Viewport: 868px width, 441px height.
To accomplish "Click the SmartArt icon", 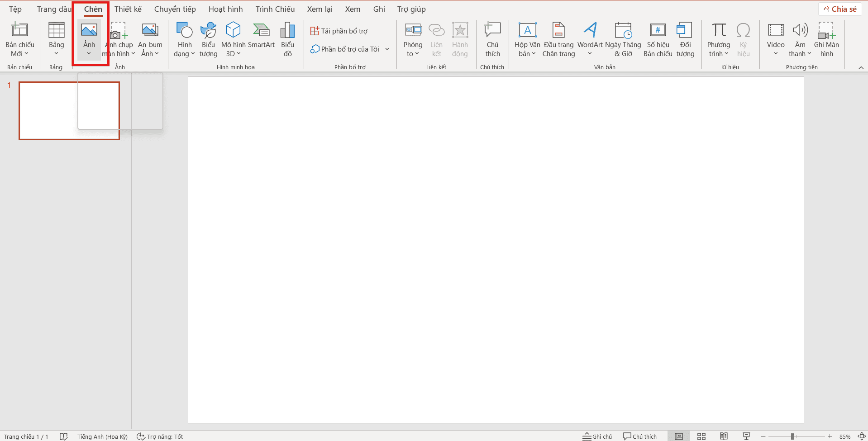I will point(261,31).
